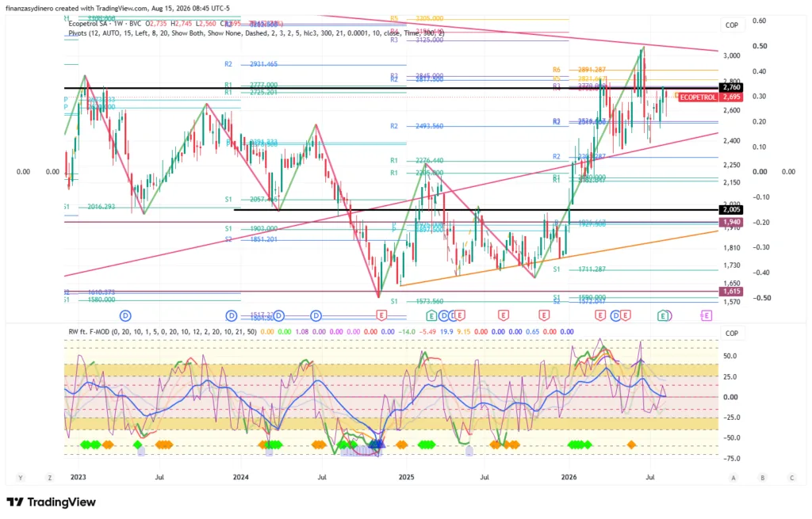Click the first red earnings E marker, late 2024
812x519 pixels.
tap(381, 315)
